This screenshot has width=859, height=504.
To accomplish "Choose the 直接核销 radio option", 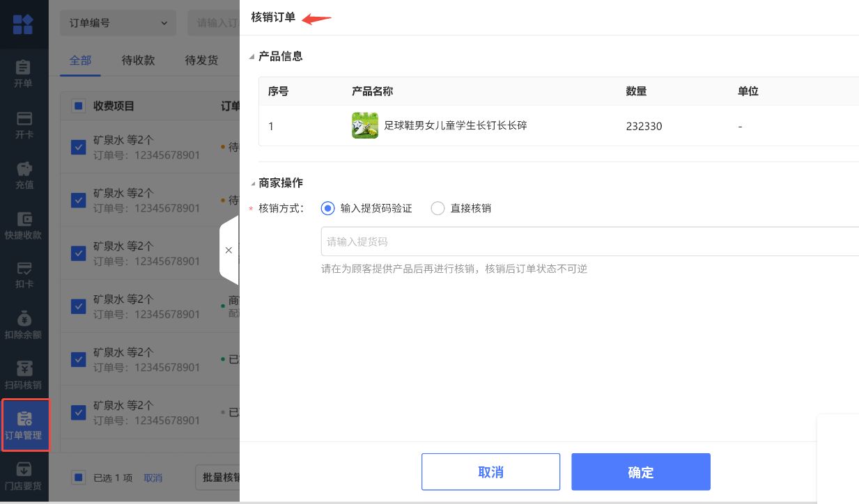I will [x=438, y=208].
